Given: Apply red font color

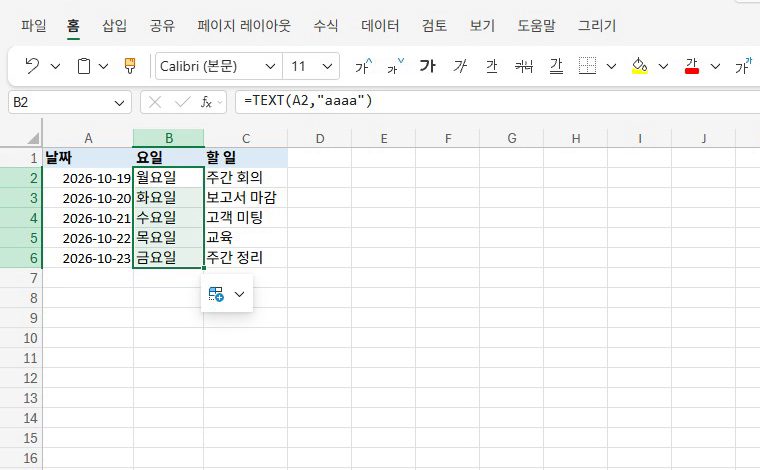Looking at the screenshot, I should (692, 66).
